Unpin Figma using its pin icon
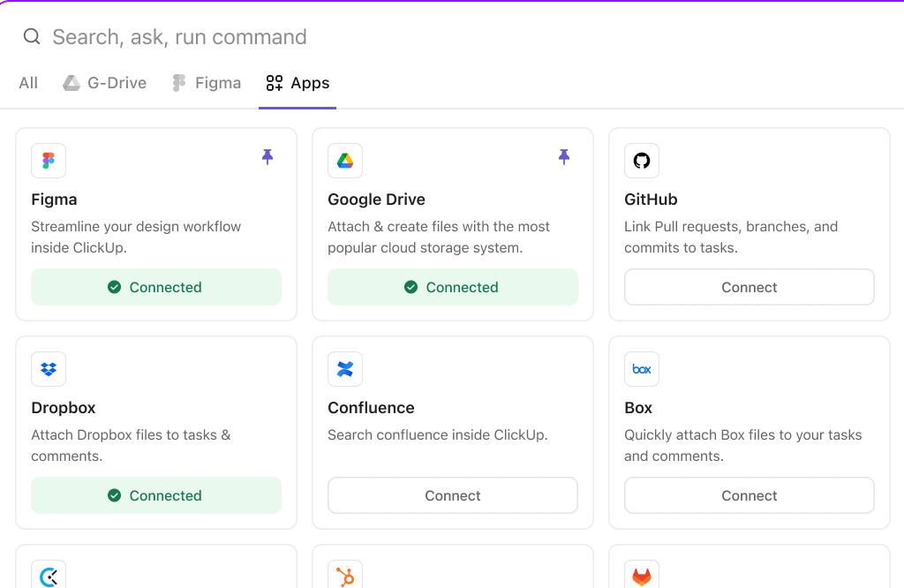The width and height of the screenshot is (904, 588). pos(267,157)
